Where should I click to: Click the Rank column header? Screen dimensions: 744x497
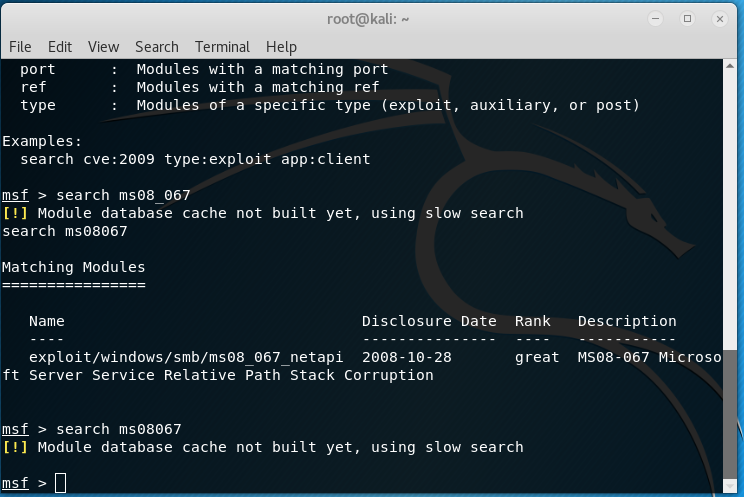click(533, 322)
